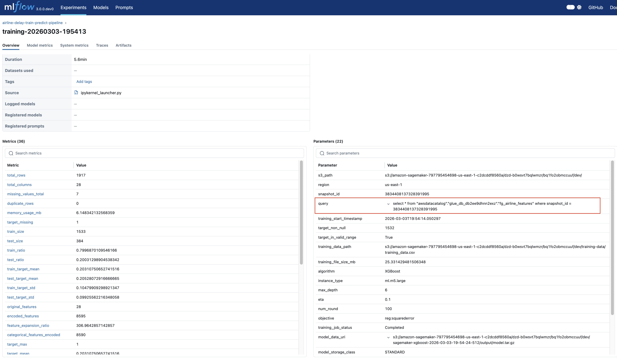Switch to the Model metrics tab
617x364 pixels.
pos(40,45)
